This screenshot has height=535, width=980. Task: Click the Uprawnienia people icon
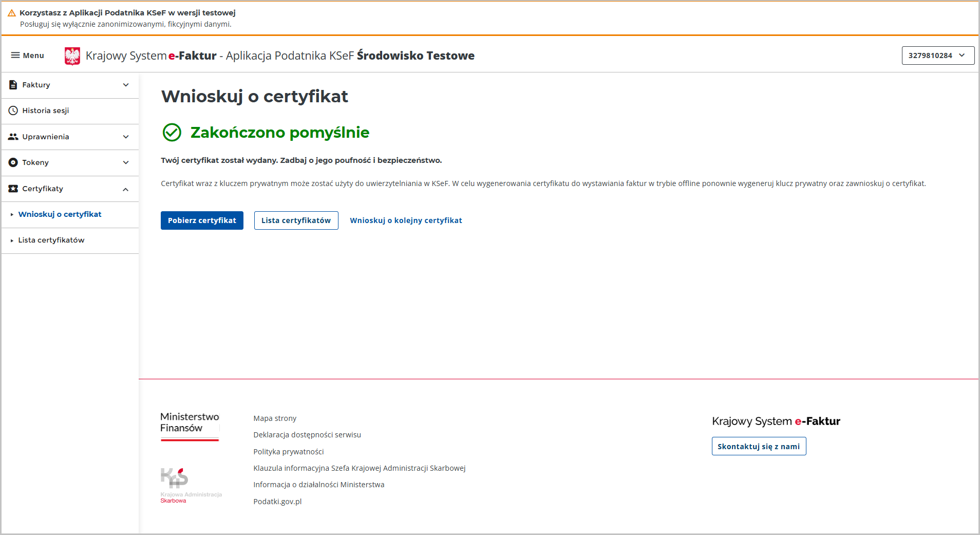click(13, 137)
